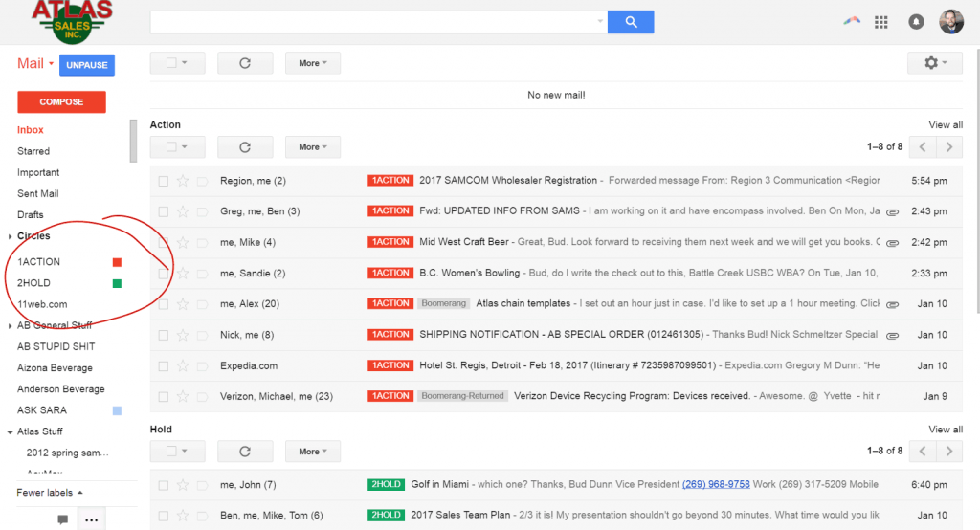Click the red 1ACTION label color swatch

point(117,262)
